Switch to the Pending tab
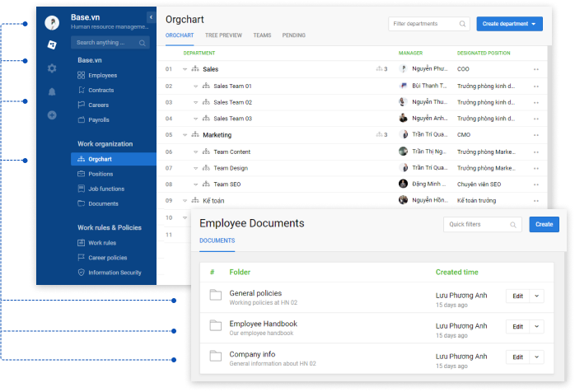This screenshot has height=392, width=575. (294, 35)
